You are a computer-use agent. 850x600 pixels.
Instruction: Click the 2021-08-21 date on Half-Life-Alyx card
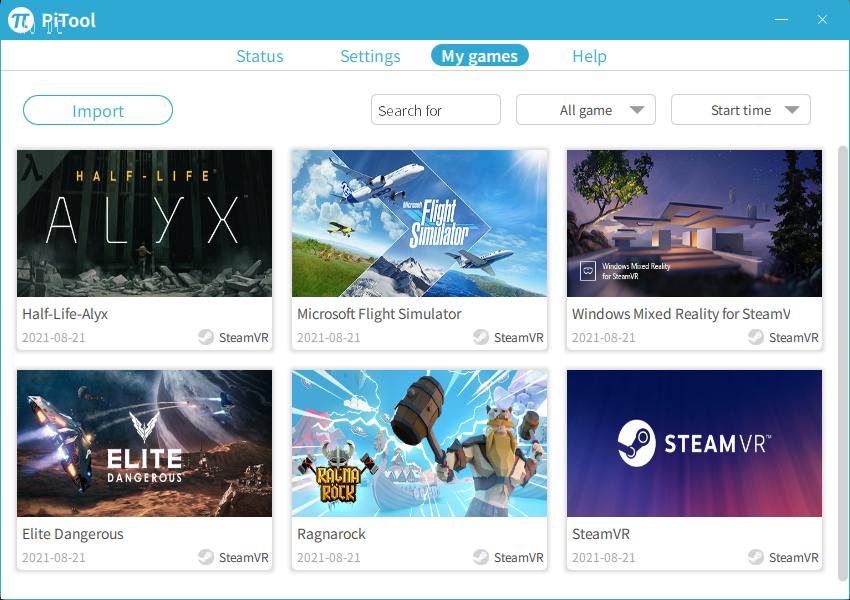click(x=54, y=338)
